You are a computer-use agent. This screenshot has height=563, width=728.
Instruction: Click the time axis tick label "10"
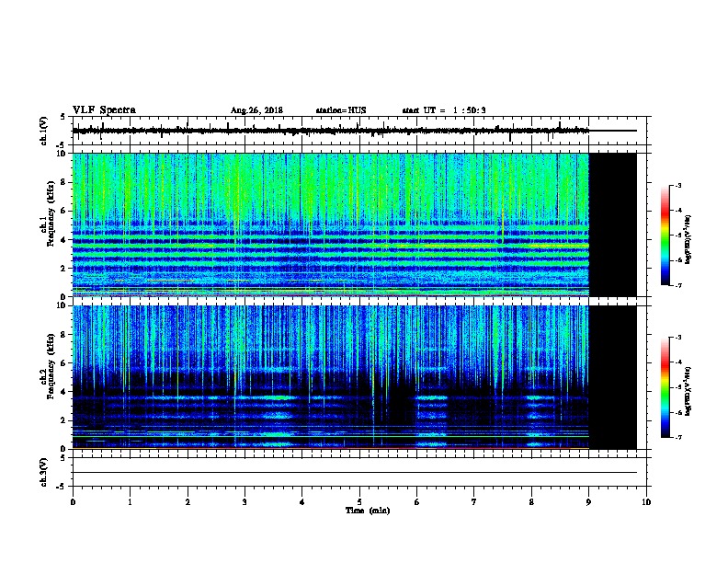646,502
